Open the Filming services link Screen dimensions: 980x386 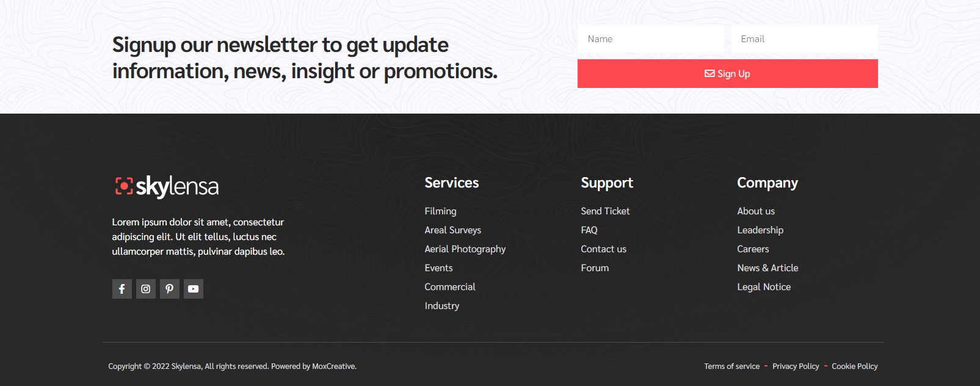440,211
